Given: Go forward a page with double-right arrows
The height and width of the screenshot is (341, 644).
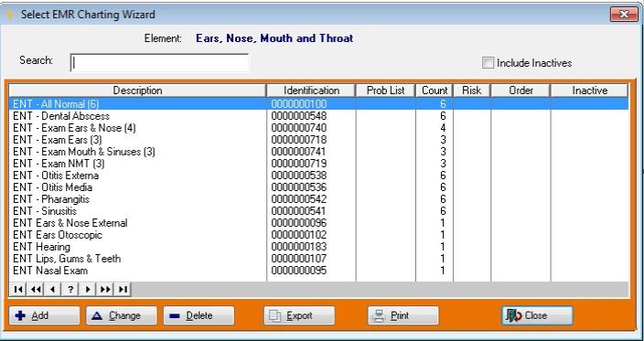Looking at the screenshot, I should point(105,289).
